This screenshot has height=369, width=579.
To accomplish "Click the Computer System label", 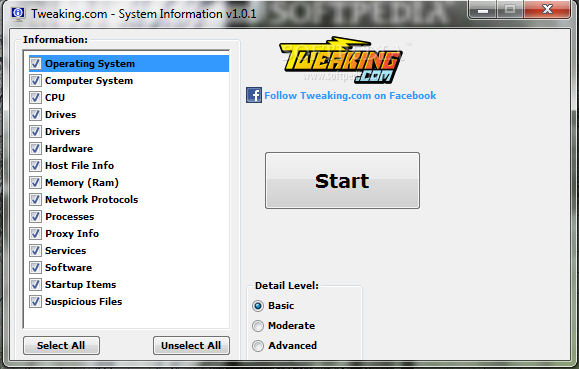I will tap(89, 81).
